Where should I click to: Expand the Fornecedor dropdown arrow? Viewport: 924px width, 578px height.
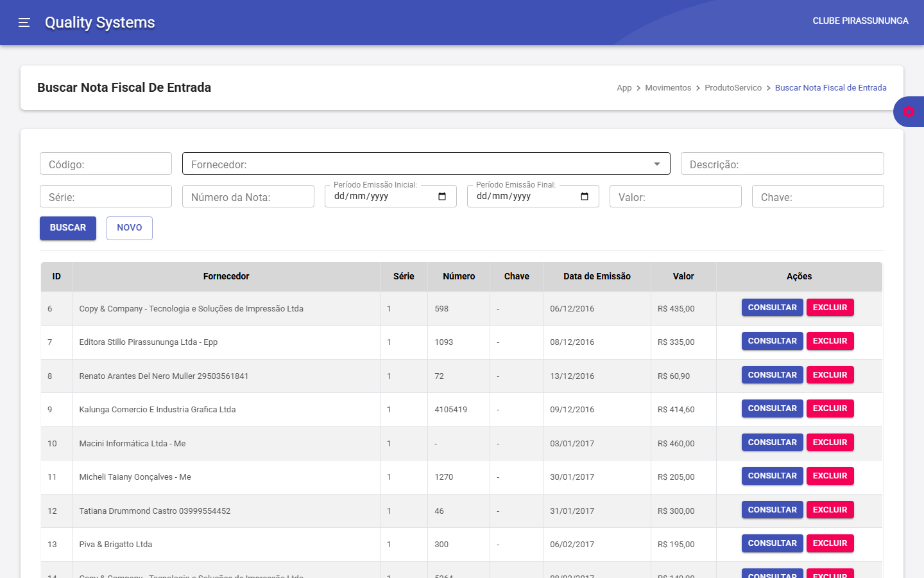[x=656, y=164]
